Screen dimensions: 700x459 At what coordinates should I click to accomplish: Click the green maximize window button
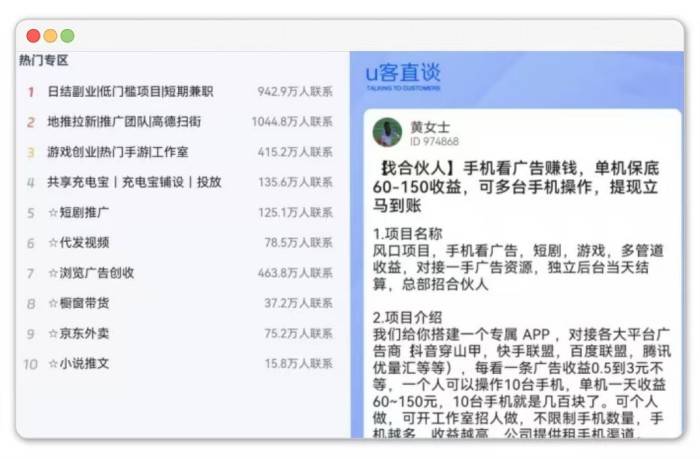(67, 36)
